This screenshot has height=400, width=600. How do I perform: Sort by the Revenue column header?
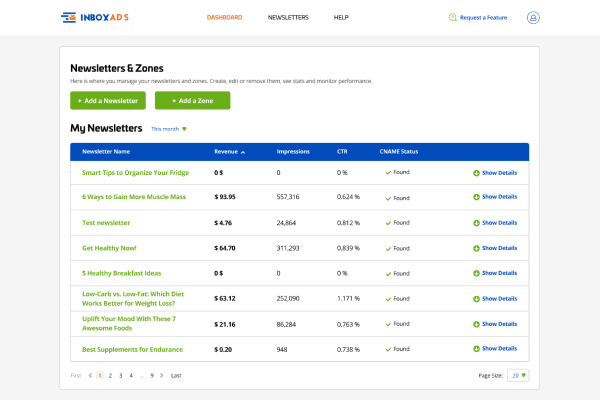tap(229, 152)
